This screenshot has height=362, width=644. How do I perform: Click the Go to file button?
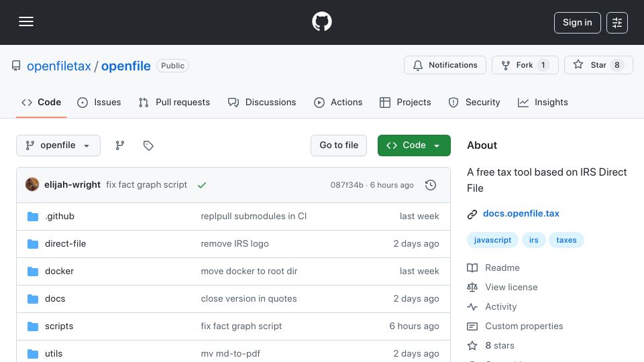pos(338,145)
